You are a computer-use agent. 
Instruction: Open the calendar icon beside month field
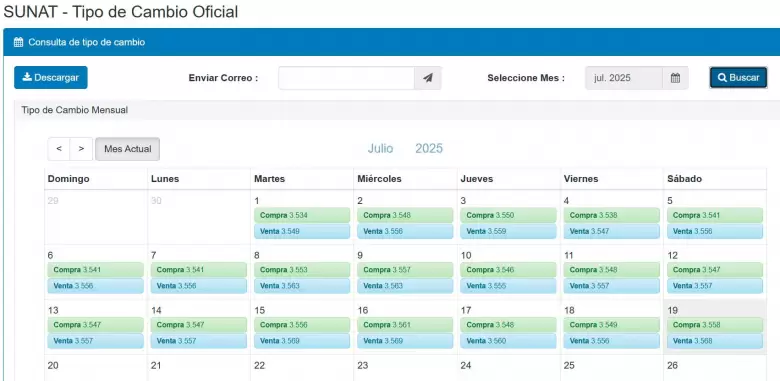tap(675, 78)
